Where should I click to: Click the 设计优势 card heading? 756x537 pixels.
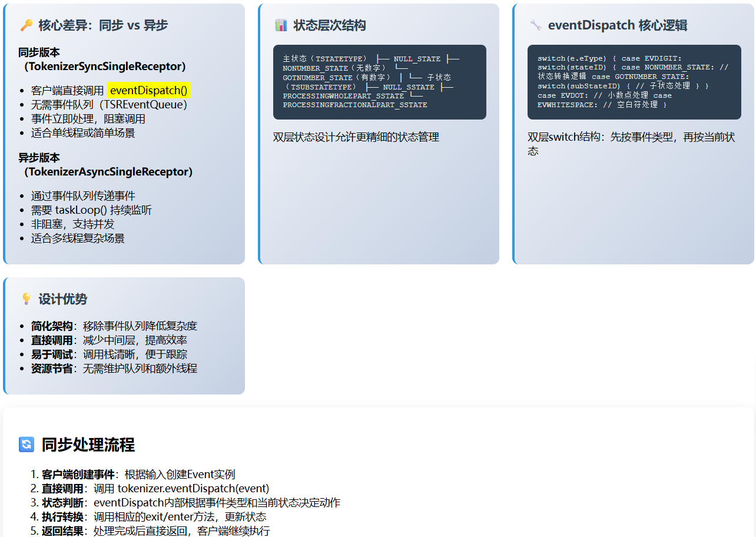(x=63, y=299)
